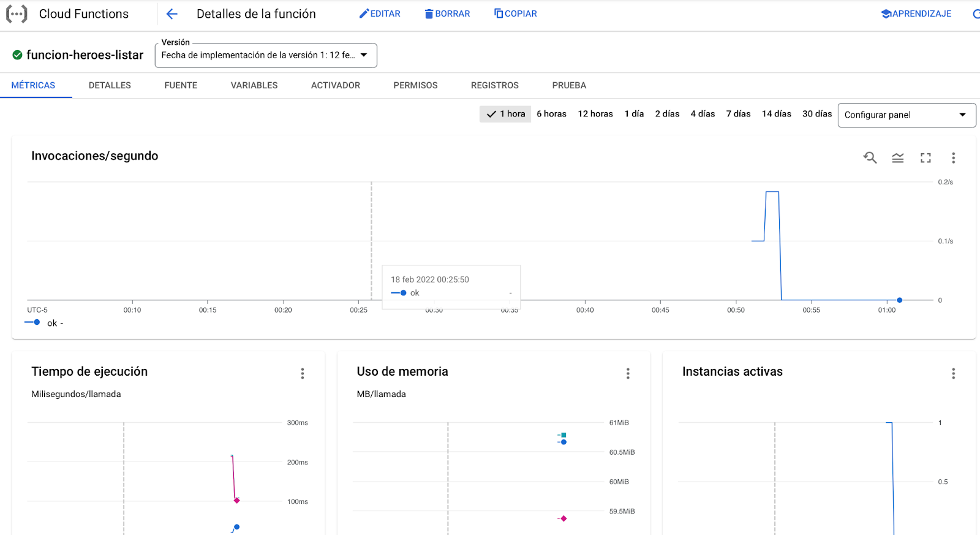Click the fullscreen icon on Invocaciones chart

coord(925,158)
